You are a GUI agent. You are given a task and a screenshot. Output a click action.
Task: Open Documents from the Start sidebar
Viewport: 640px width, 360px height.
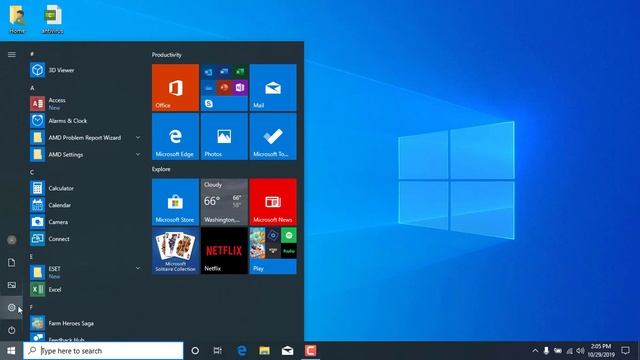[11, 262]
